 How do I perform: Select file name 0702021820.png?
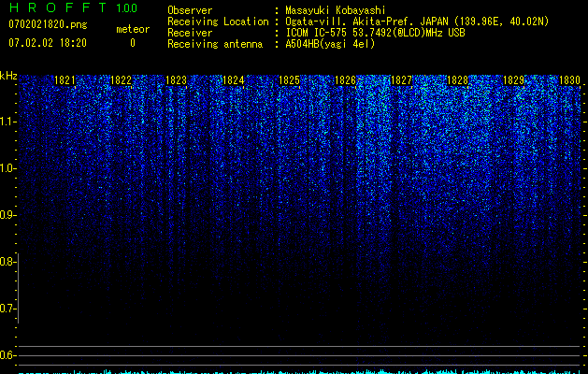48,25
